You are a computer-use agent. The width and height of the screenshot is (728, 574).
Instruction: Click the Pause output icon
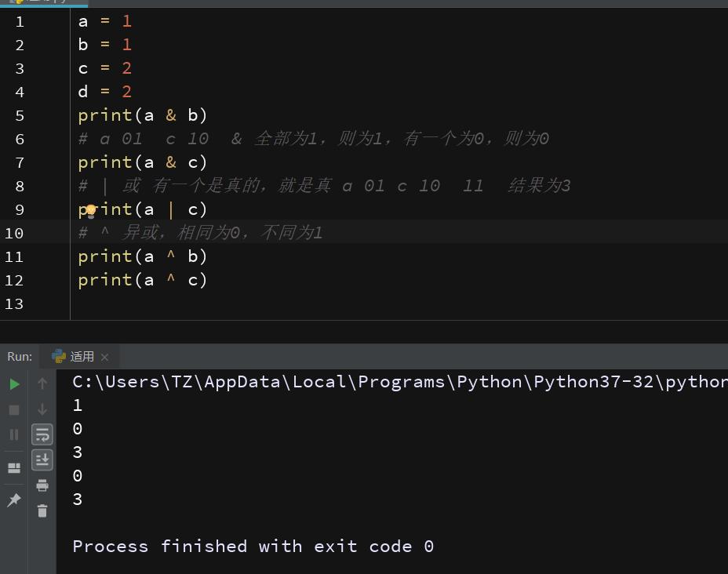[x=13, y=434]
